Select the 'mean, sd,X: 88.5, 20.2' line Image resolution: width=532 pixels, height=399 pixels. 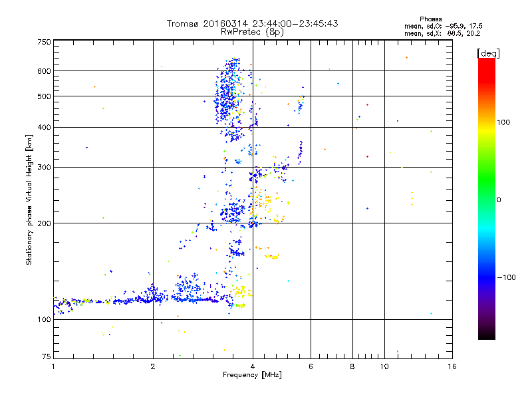click(442, 33)
